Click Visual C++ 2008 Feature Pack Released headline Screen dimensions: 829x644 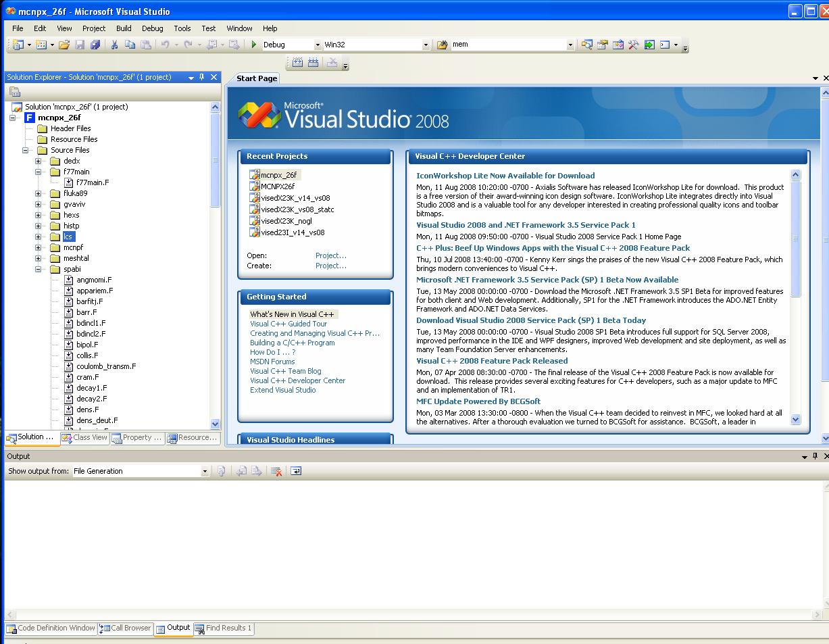(x=492, y=361)
